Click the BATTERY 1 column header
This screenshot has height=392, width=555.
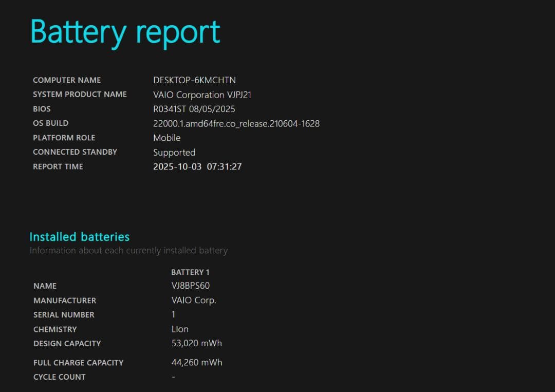(x=190, y=272)
